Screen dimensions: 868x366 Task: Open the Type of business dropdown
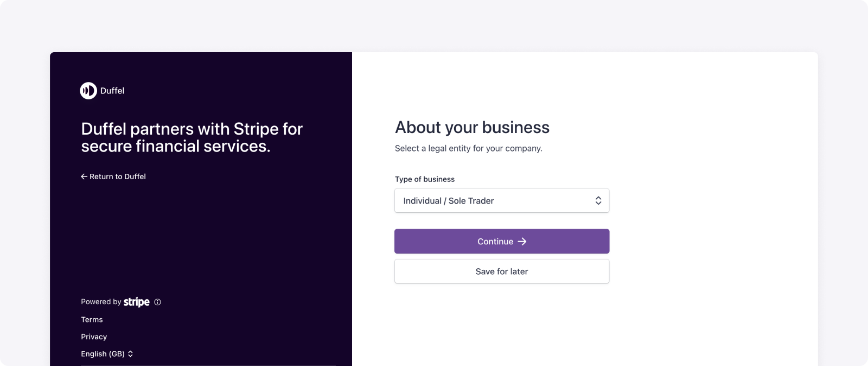tap(502, 201)
